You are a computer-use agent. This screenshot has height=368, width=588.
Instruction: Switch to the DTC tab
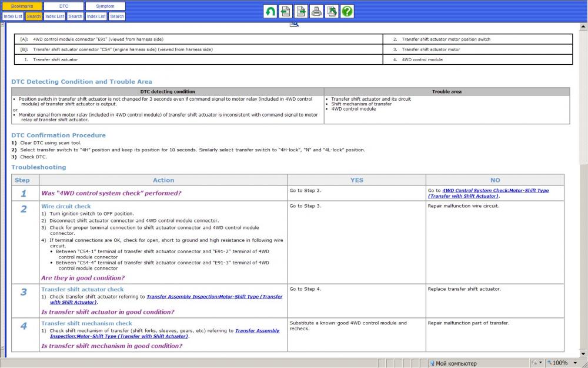tap(64, 6)
